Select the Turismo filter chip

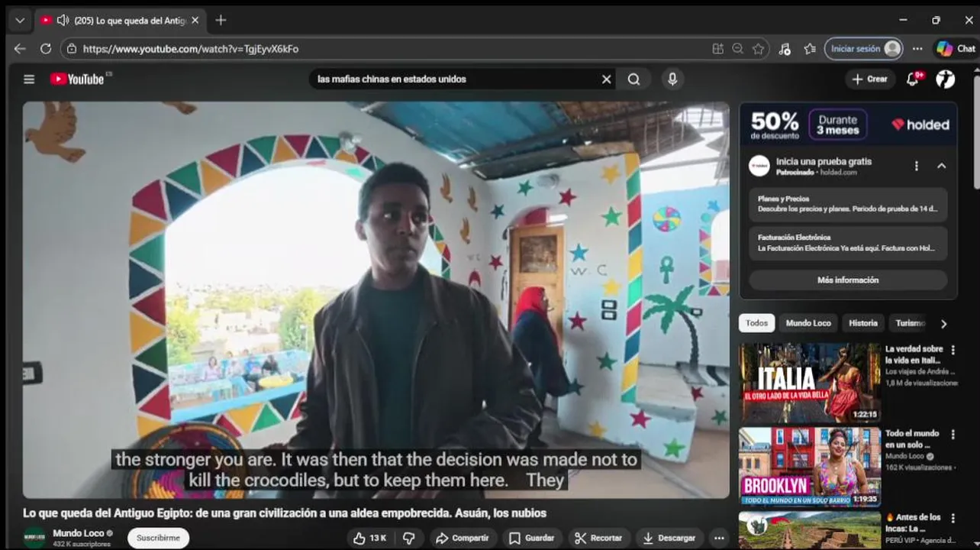pyautogui.click(x=910, y=323)
